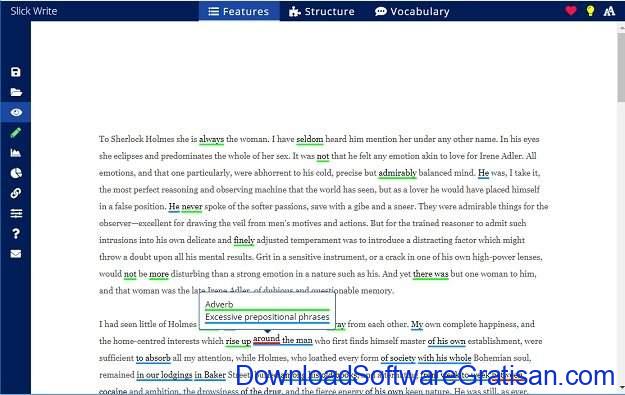Screen dimensions: 625x395
Task: Click the vertical scrollbar thumb
Action: (x=621, y=67)
